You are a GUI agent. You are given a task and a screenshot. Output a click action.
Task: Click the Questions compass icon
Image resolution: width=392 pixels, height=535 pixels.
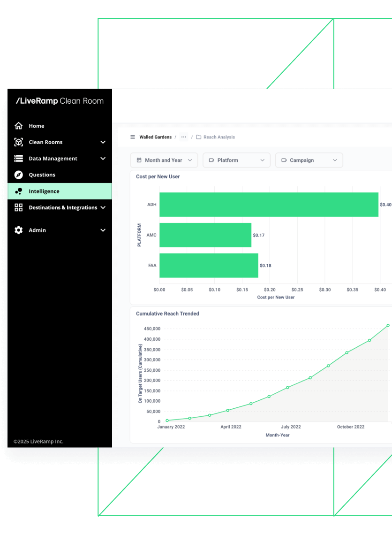click(x=18, y=175)
